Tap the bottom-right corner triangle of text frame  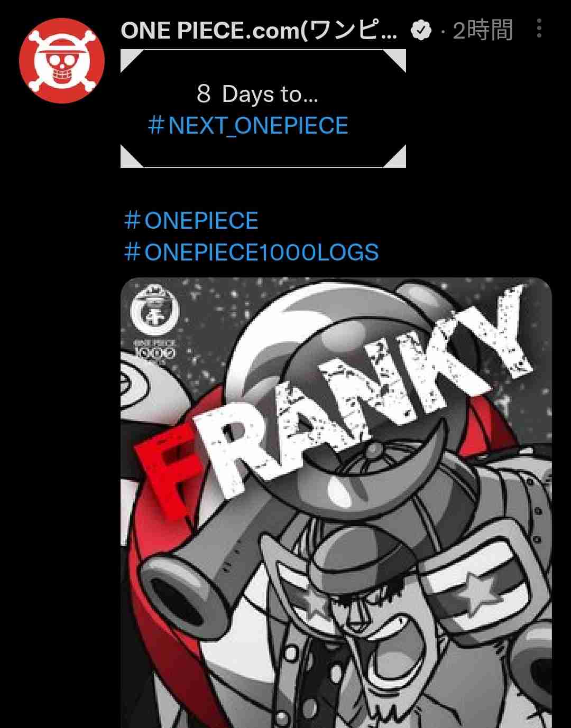394,156
